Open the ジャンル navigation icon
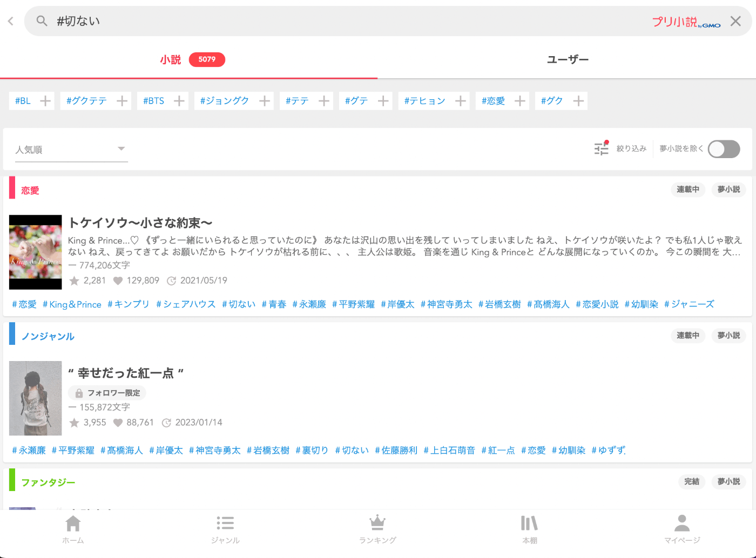The height and width of the screenshot is (558, 756). 225,523
